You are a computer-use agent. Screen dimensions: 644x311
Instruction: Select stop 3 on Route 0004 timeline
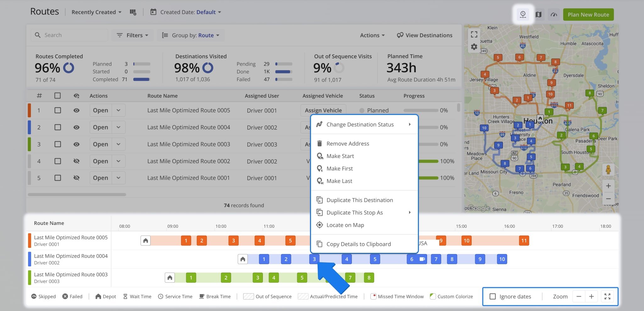314,259
